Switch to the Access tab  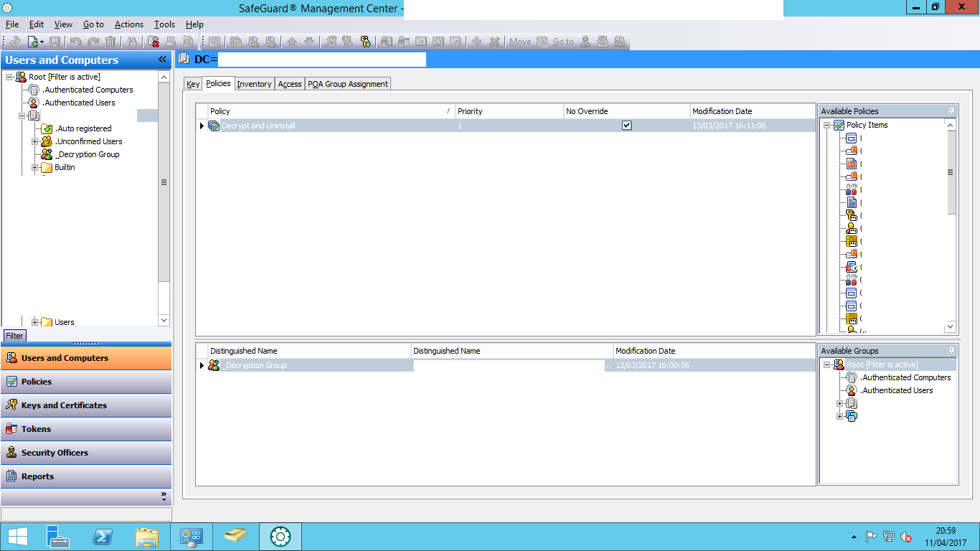[x=290, y=84]
